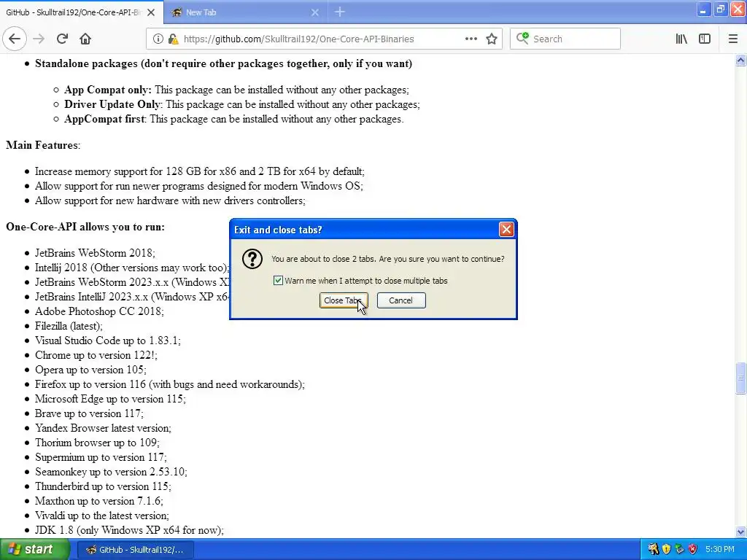Cancel the exit dialog
Screen dimensions: 747x560
coord(400,300)
